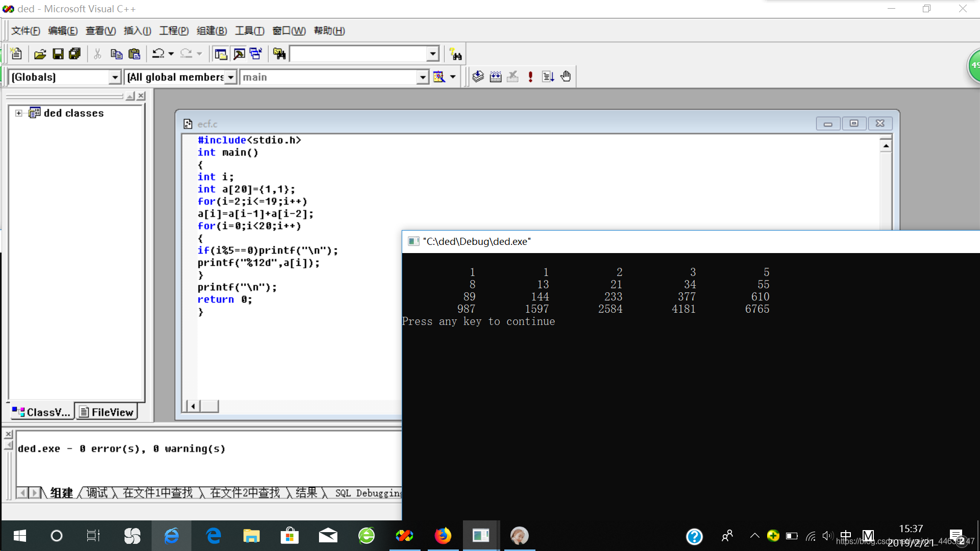
Task: Open Firefox from the taskbar
Action: pos(443,536)
